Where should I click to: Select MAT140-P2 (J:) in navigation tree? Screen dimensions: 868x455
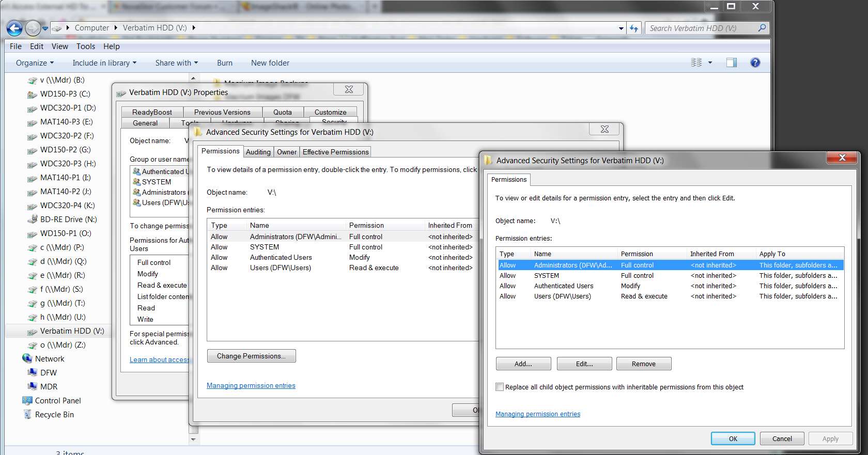tap(66, 192)
